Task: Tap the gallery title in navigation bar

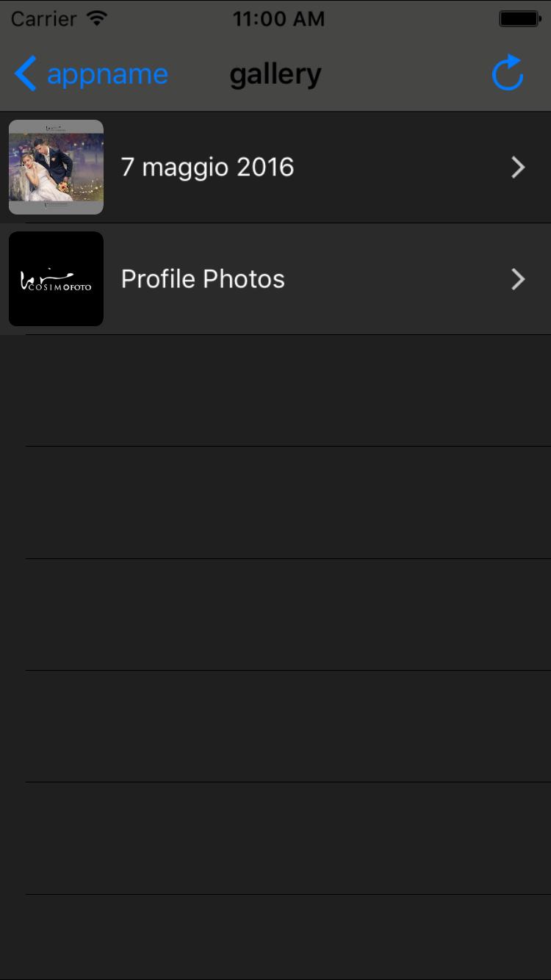Action: [x=275, y=74]
